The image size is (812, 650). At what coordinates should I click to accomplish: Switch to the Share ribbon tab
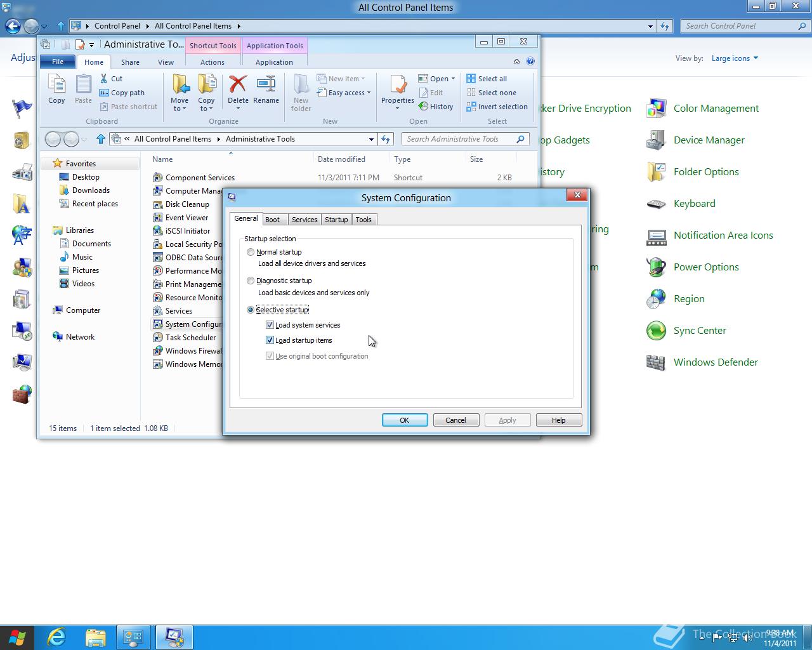point(130,62)
